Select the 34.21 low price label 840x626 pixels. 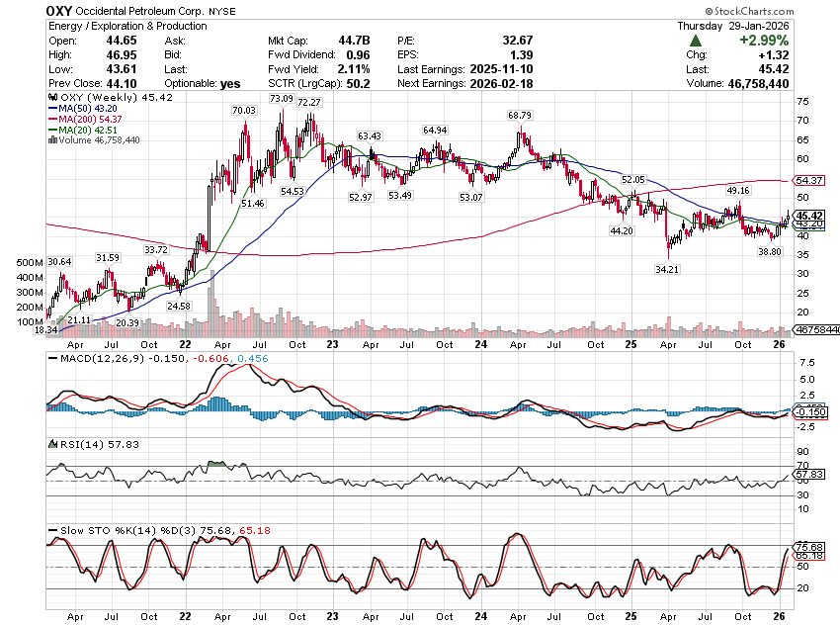[670, 269]
